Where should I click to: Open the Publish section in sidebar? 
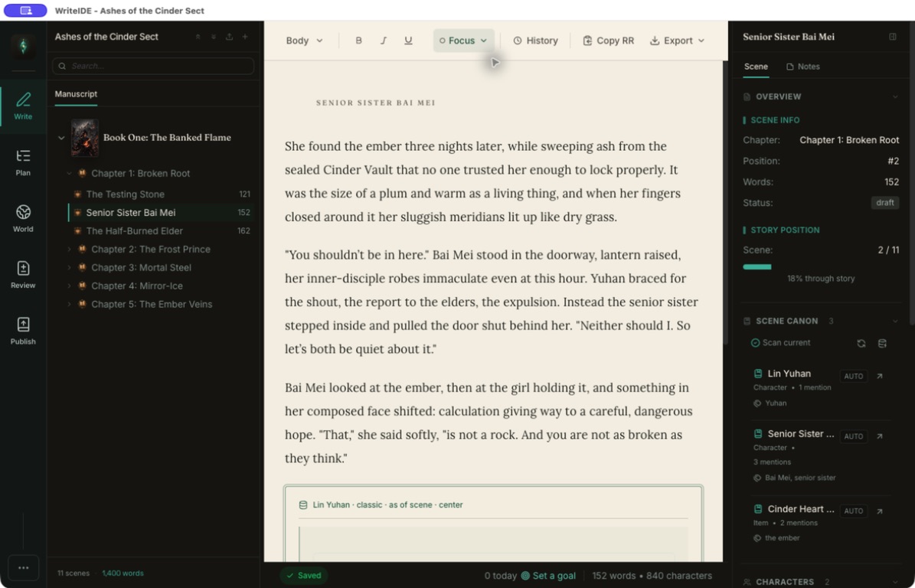23,332
